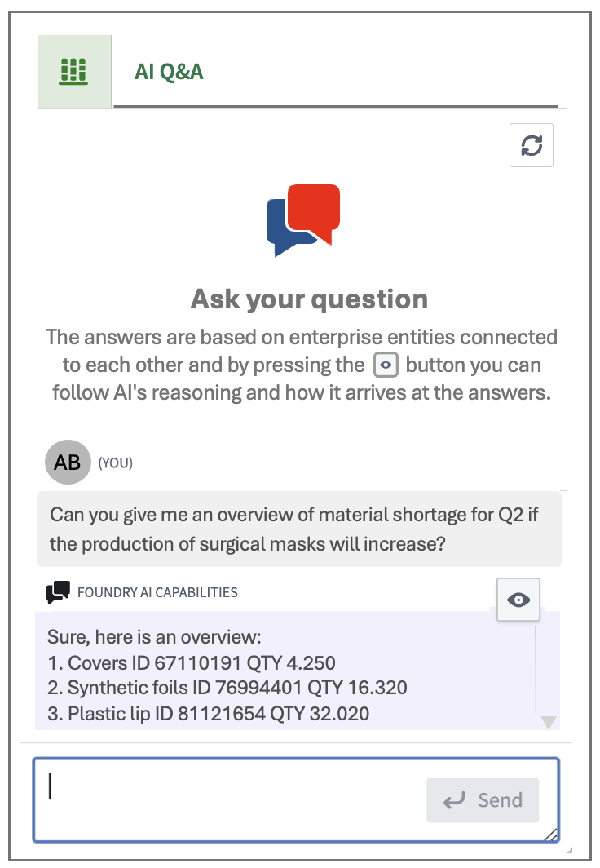Click the enter arrow icon in Send button
600x868 pixels.
tap(454, 800)
